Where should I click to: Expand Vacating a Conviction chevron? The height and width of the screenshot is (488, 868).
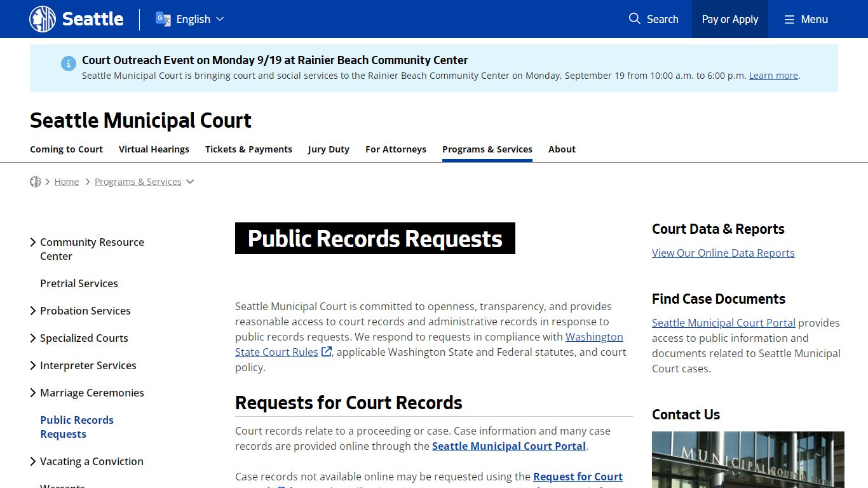33,461
